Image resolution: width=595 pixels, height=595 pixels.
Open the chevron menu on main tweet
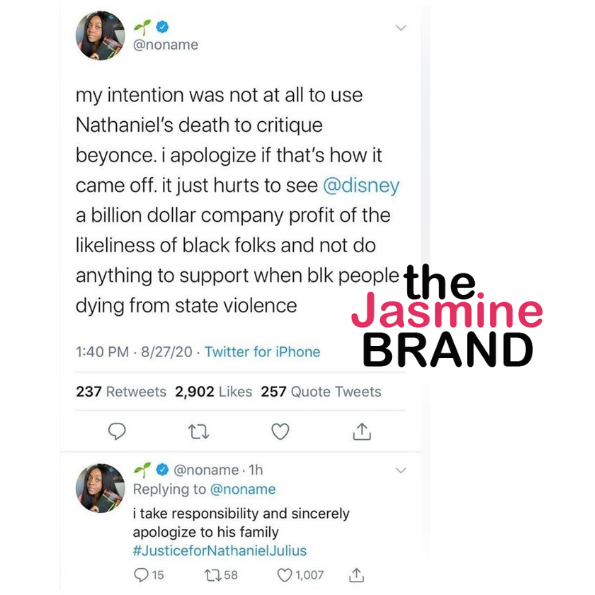(x=401, y=28)
